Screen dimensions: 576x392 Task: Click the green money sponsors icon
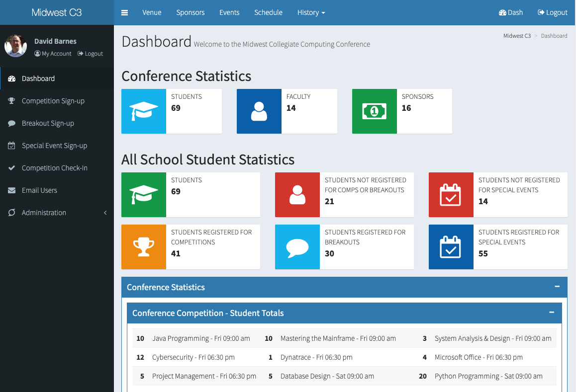[x=374, y=111]
